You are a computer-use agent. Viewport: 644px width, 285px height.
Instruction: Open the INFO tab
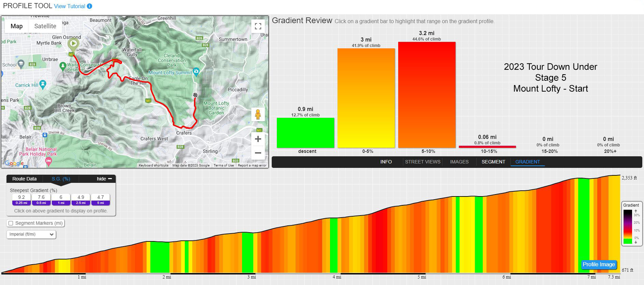[x=386, y=162]
